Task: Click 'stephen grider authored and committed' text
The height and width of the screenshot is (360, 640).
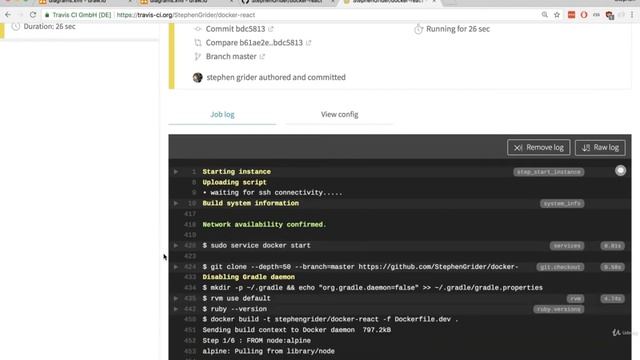Action: click(x=276, y=77)
